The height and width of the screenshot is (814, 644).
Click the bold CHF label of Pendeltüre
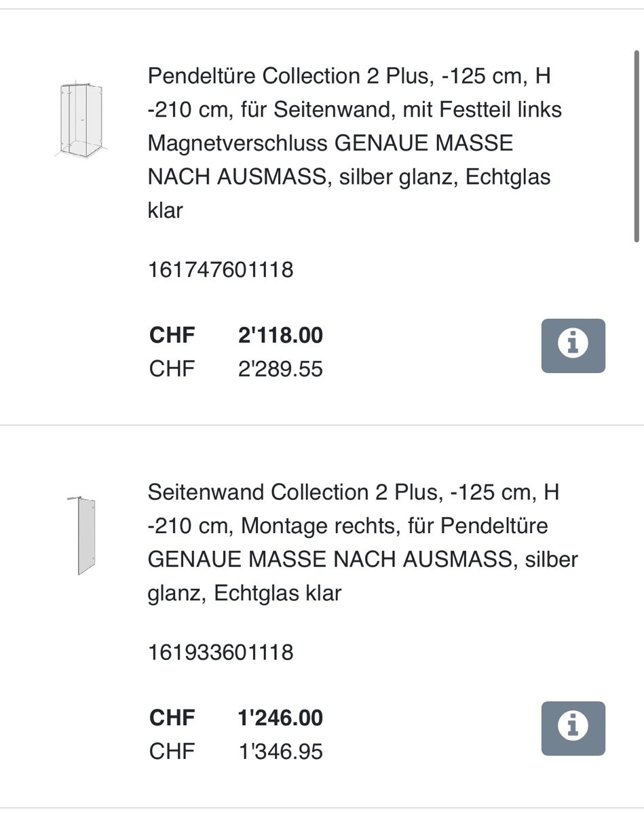pyautogui.click(x=172, y=335)
